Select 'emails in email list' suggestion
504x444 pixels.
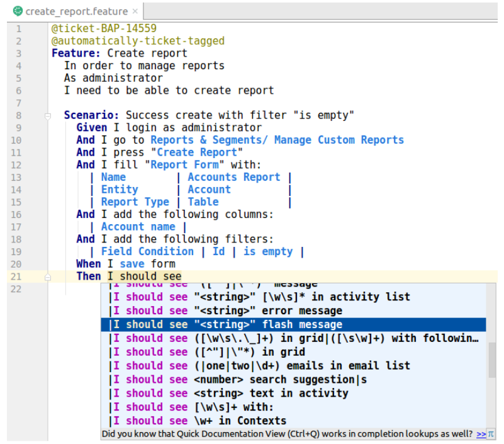tap(259, 366)
